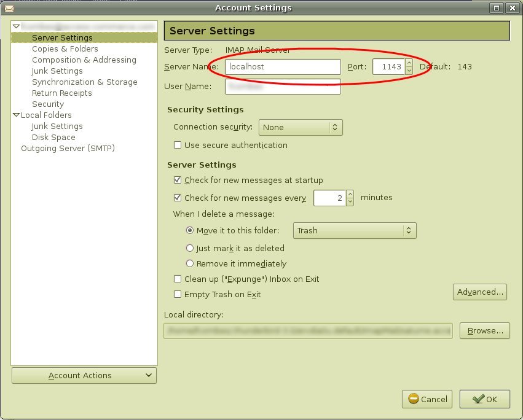Viewport: 523px width, 420px height.
Task: Browse for a local directory
Action: [485, 331]
